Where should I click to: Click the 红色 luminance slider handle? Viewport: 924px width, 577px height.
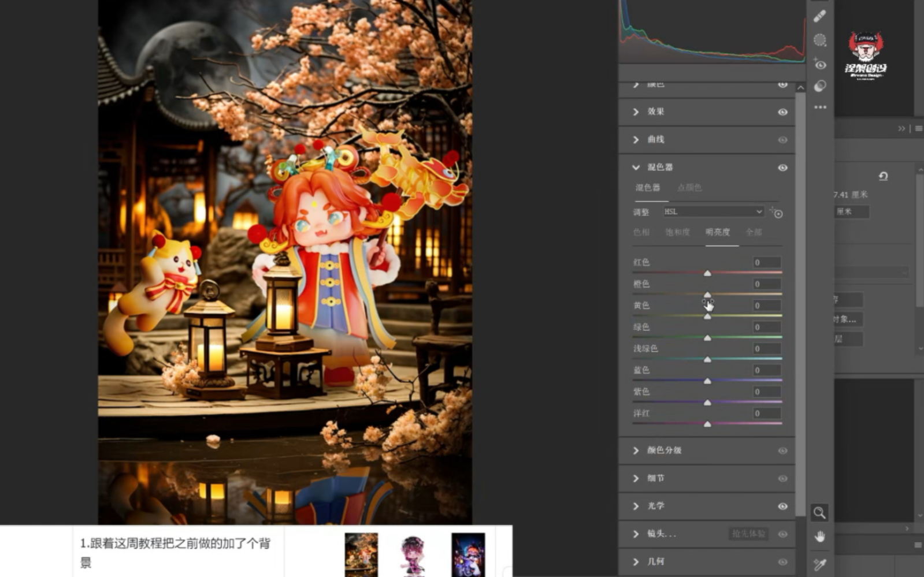pyautogui.click(x=707, y=273)
